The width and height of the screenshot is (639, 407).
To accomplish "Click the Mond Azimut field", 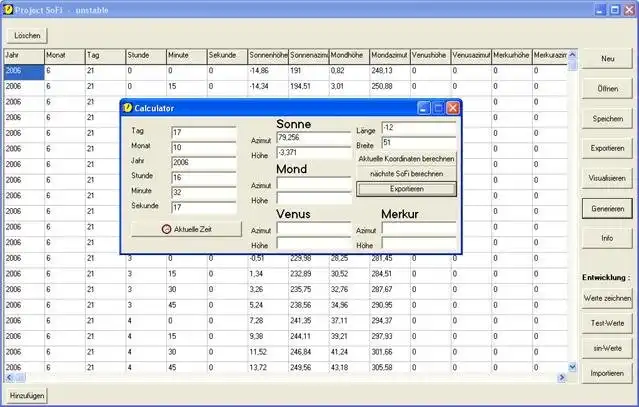I will coord(314,183).
